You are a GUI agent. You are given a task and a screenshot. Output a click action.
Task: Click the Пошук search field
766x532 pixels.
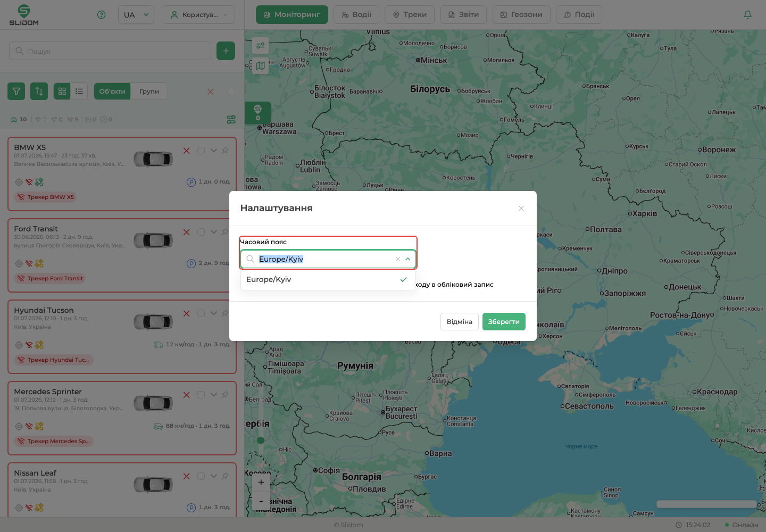pos(110,51)
